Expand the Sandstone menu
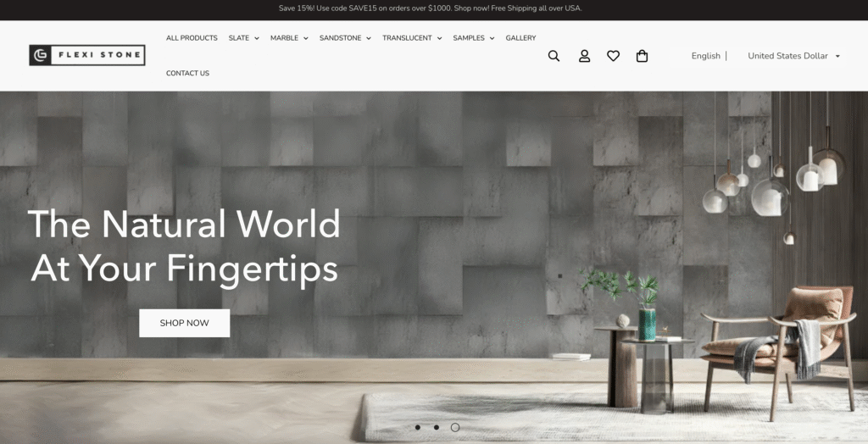868x444 pixels. pyautogui.click(x=345, y=38)
